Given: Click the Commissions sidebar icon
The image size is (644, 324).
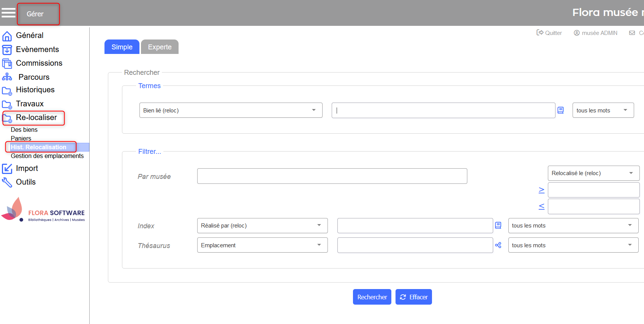Looking at the screenshot, I should coord(7,63).
